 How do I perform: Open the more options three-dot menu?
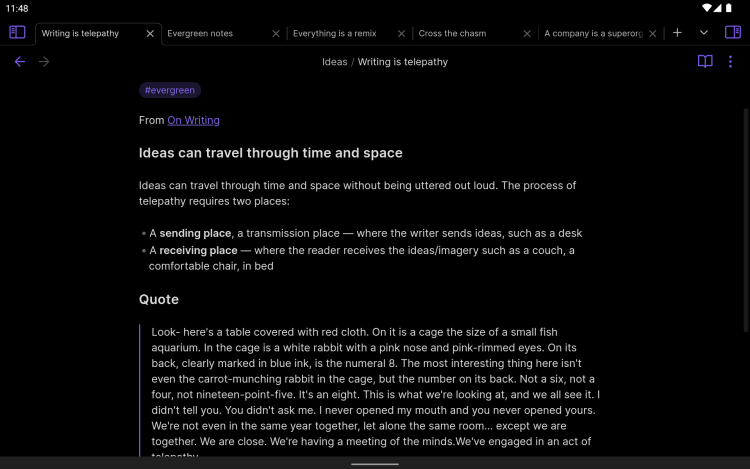click(731, 62)
